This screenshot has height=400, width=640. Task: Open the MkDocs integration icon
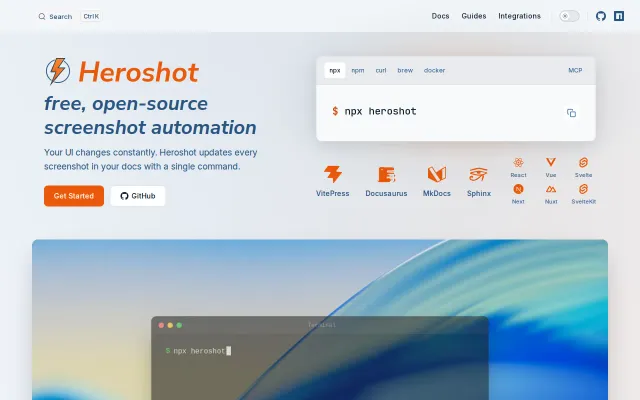point(437,174)
